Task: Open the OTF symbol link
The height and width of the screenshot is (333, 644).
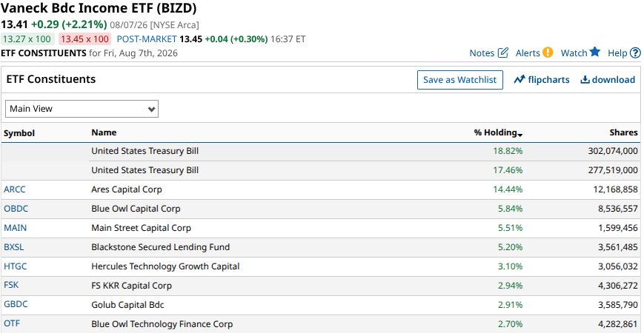Action: tap(12, 323)
